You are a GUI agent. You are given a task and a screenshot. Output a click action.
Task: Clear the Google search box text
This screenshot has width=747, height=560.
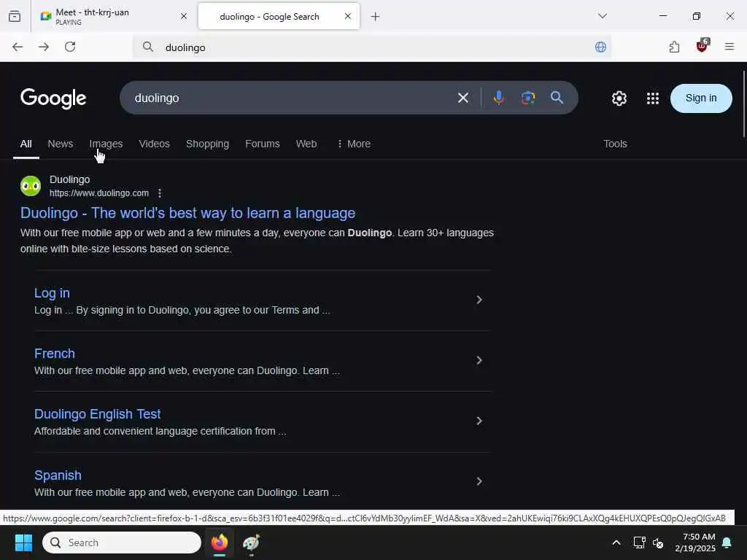tap(463, 98)
